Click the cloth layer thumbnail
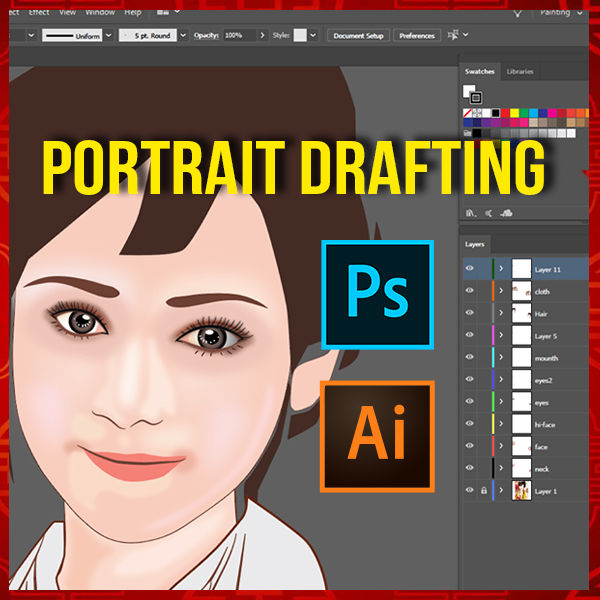 (522, 291)
